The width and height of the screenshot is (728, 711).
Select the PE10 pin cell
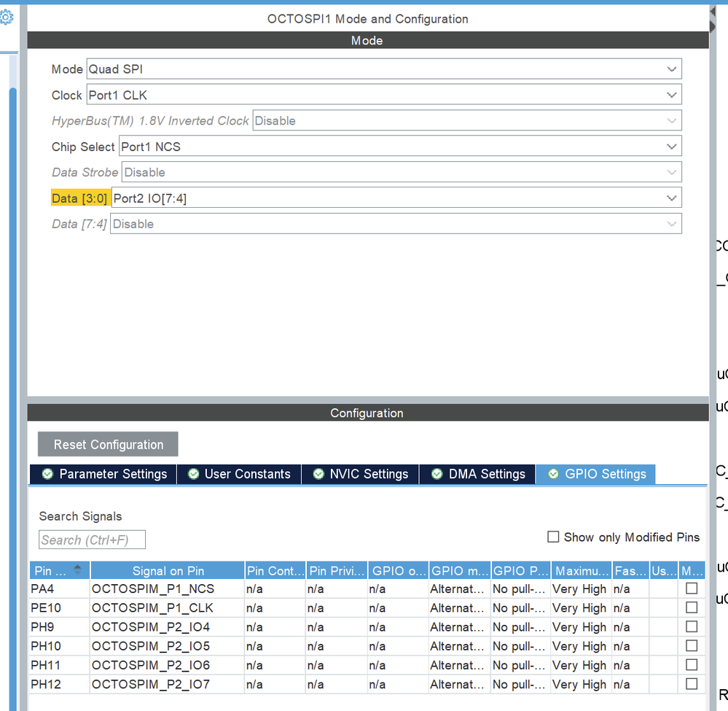coord(60,608)
